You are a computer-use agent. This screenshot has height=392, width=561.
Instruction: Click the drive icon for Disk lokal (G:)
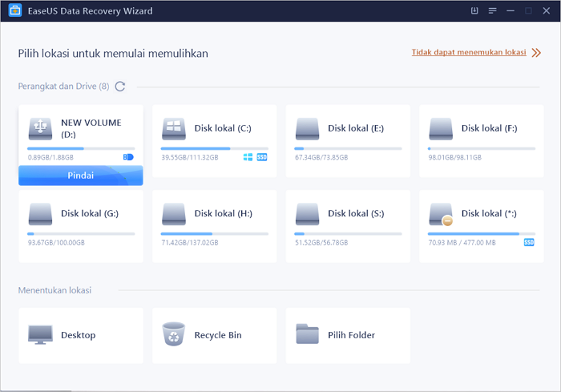[40, 214]
